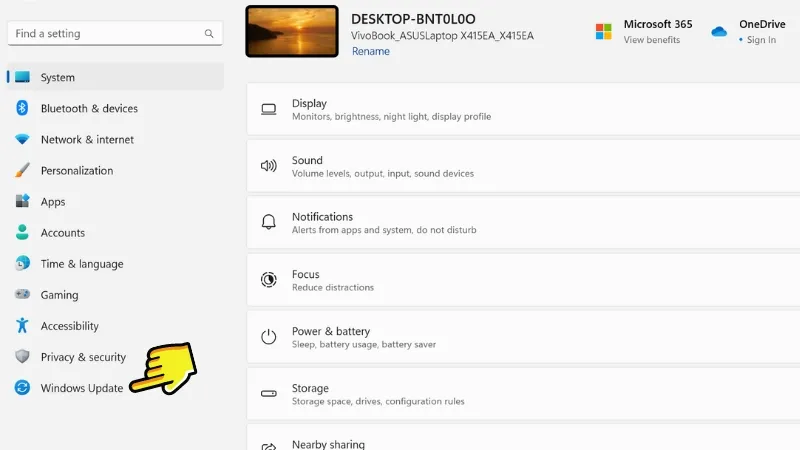Click the Focus circle icon
The width and height of the screenshot is (800, 450).
coord(268,280)
